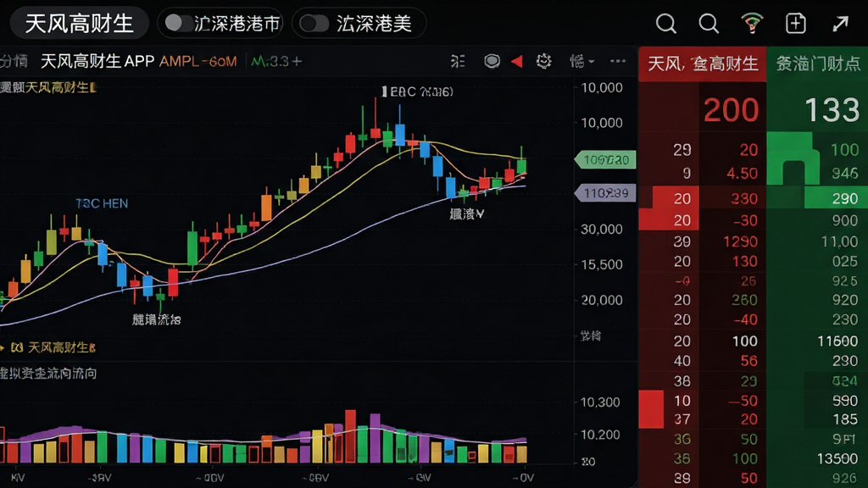Viewport: 868px width, 488px height.
Task: Click the 15,500 price axis label
Action: (x=602, y=264)
